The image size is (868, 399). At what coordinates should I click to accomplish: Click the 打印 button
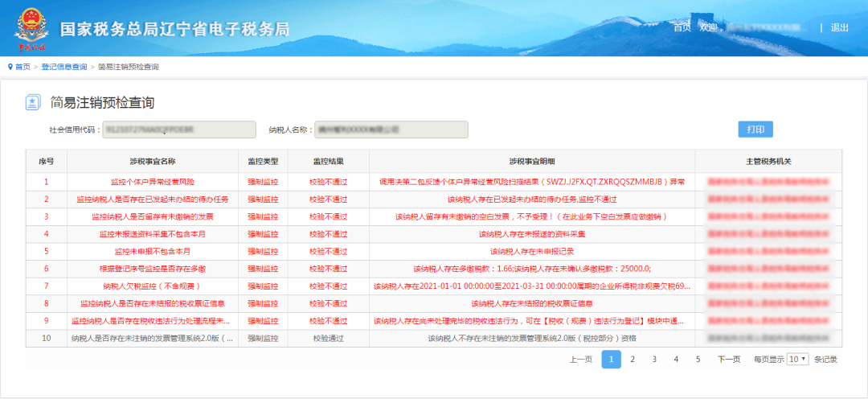(755, 130)
